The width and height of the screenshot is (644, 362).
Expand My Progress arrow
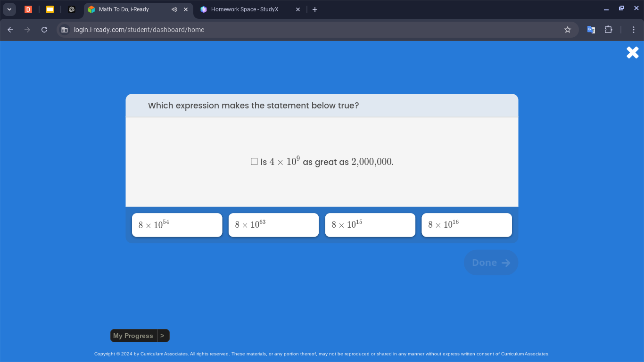(163, 336)
